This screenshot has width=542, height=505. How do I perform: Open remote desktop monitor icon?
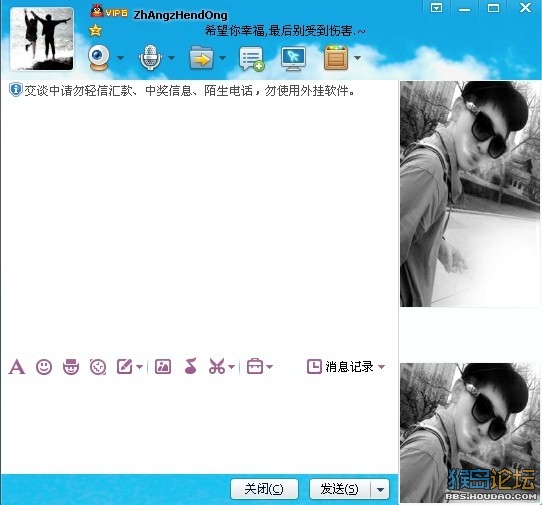tap(293, 58)
